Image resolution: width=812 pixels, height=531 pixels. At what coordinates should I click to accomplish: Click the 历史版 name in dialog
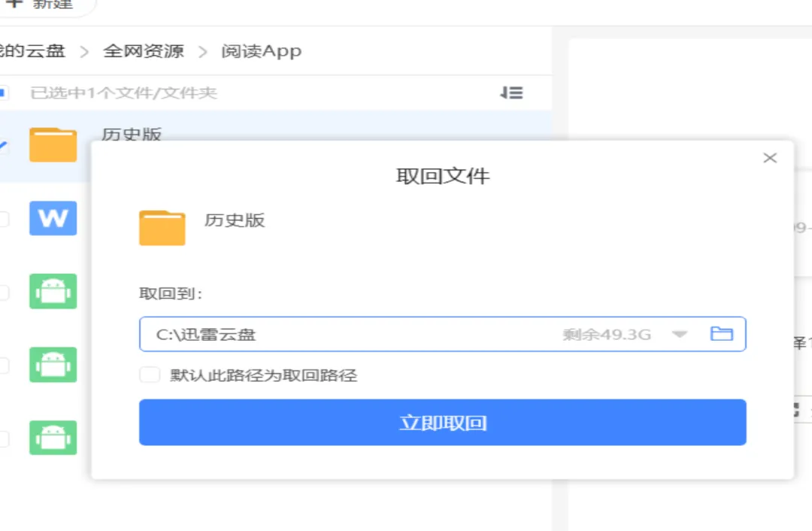235,220
